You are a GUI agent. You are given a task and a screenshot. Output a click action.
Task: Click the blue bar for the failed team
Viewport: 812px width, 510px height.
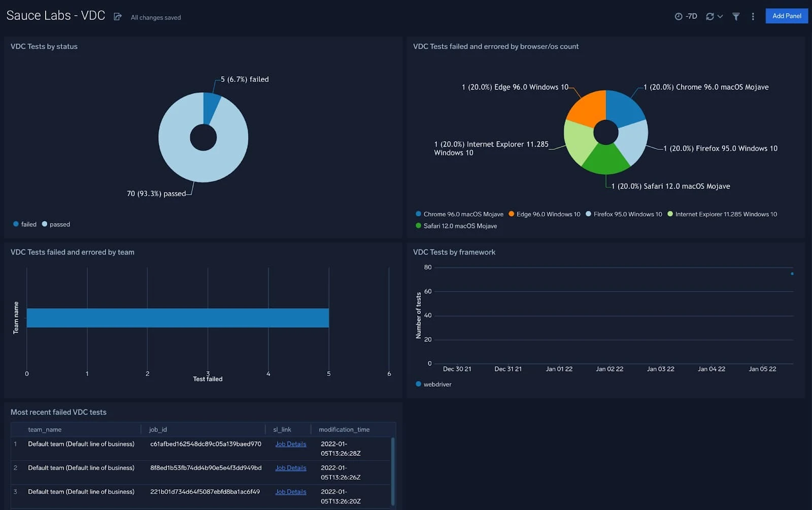(178, 317)
